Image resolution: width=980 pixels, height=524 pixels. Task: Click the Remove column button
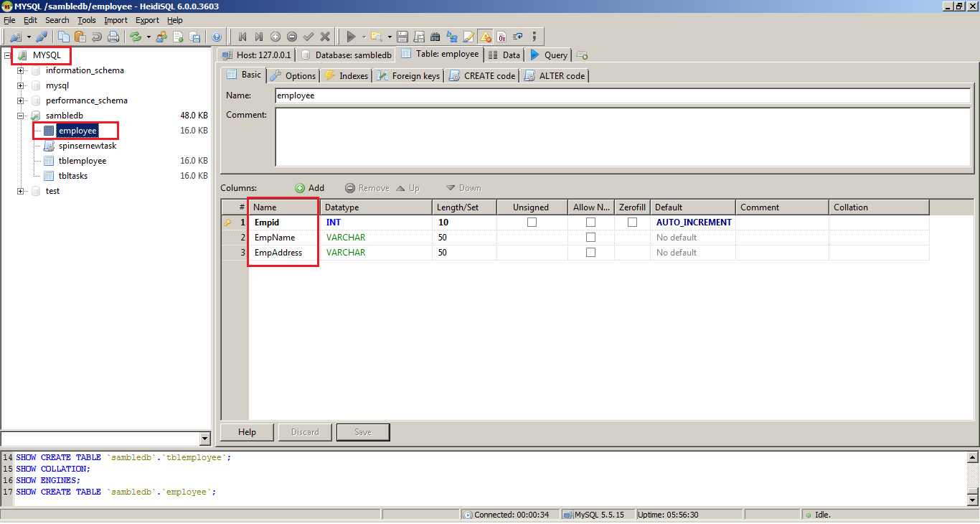367,188
